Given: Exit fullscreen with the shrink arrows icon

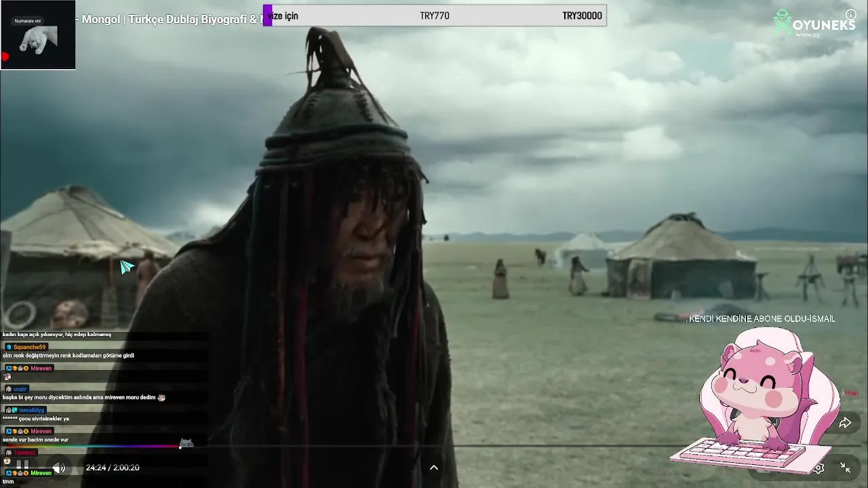Looking at the screenshot, I should coord(845,468).
